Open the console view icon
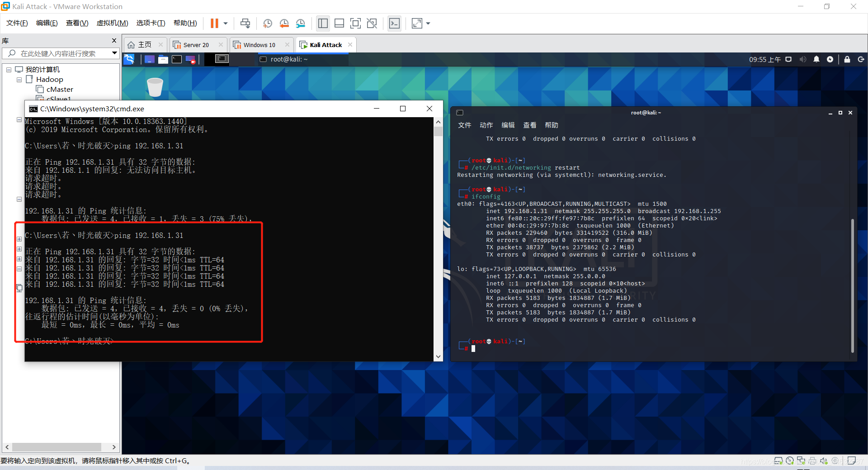The height and width of the screenshot is (470, 868). click(394, 23)
